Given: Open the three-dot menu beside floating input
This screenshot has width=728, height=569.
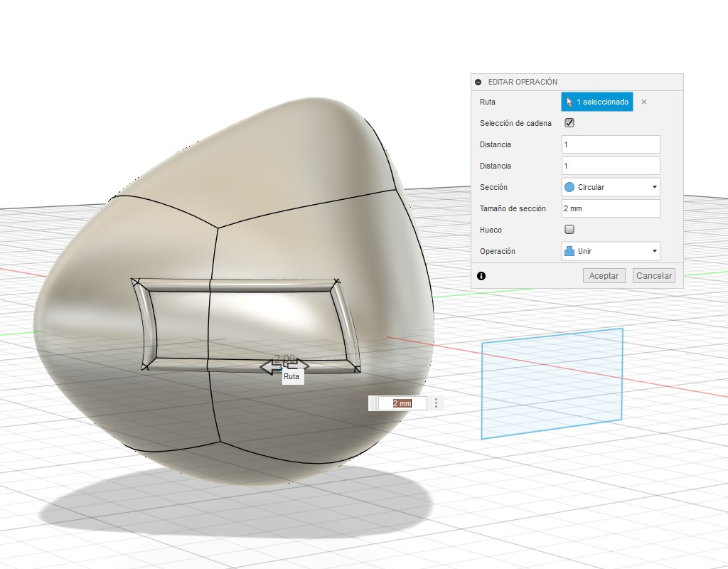Looking at the screenshot, I should pyautogui.click(x=436, y=403).
